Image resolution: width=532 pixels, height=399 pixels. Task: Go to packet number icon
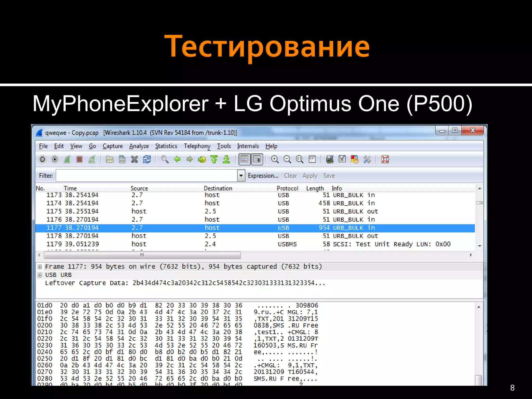(x=202, y=159)
